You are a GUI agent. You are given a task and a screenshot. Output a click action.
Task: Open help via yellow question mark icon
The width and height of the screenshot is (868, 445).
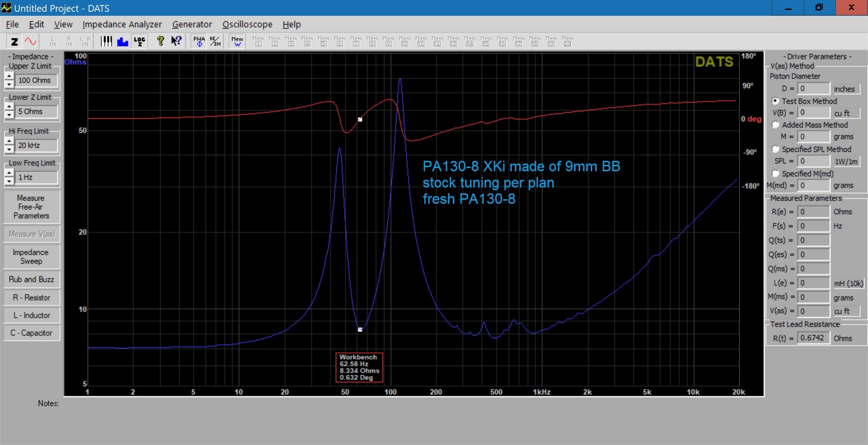tap(160, 42)
